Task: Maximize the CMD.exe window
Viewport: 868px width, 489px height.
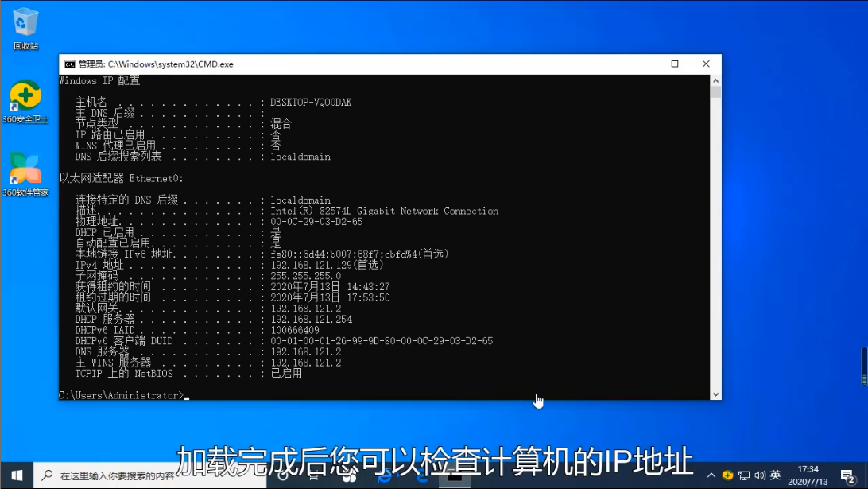Action: pos(674,64)
